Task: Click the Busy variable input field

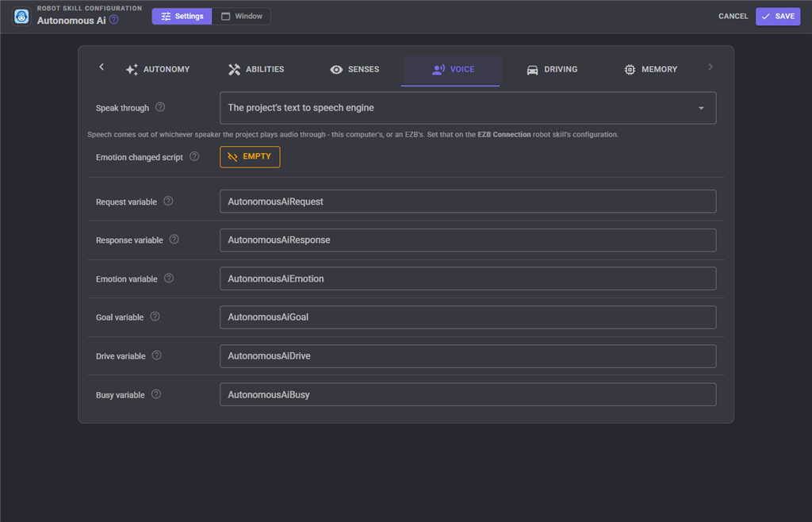Action: pyautogui.click(x=468, y=394)
